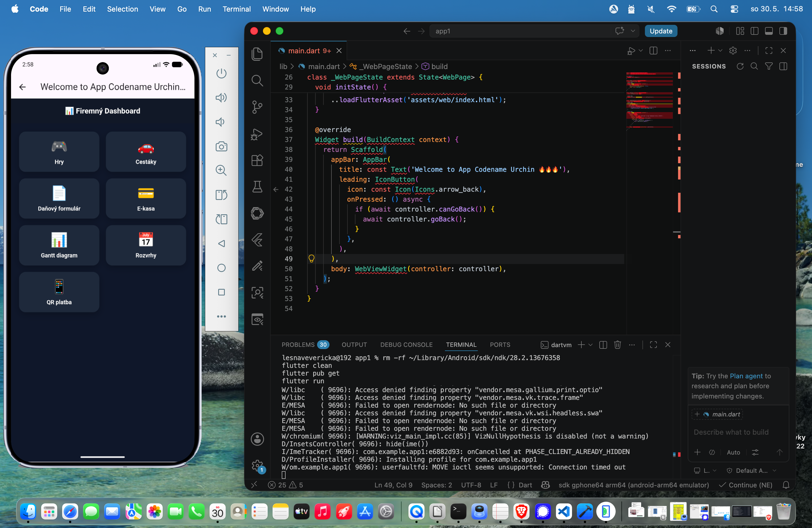Open the Flutter sidebar icon
The width and height of the screenshot is (812, 528).
[257, 240]
